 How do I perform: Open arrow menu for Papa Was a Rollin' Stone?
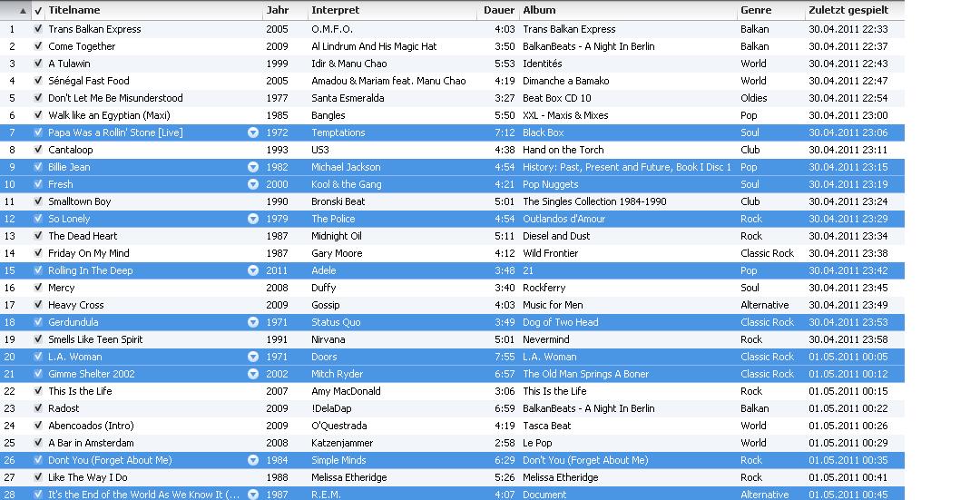pyautogui.click(x=253, y=132)
